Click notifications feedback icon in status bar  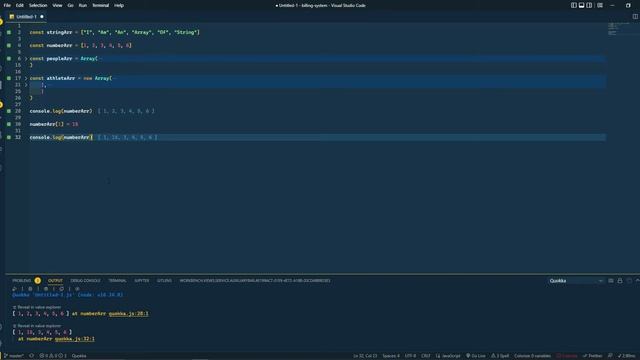coord(610,356)
